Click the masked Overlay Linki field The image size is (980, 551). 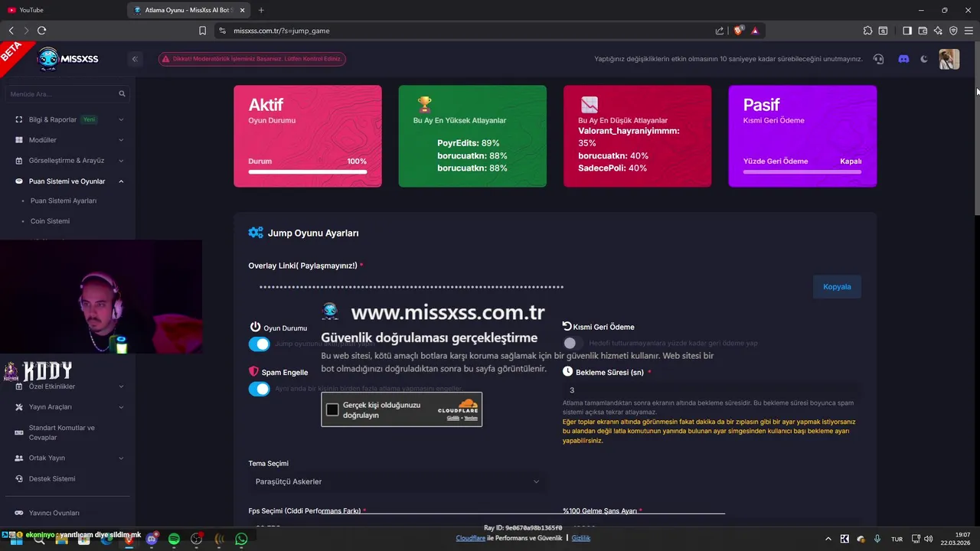[528, 287]
